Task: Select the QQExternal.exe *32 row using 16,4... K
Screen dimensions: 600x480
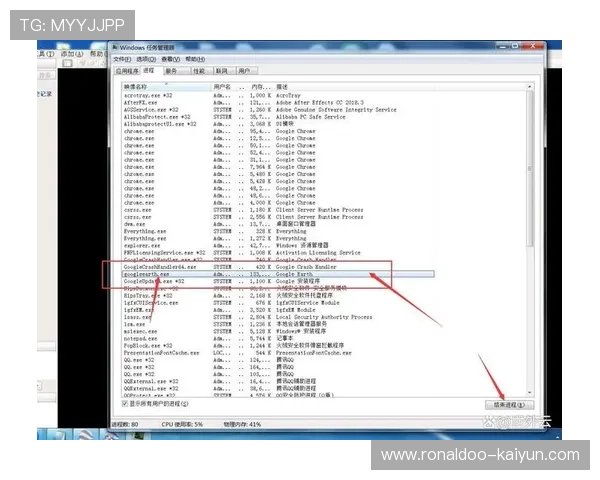Action: click(x=278, y=381)
